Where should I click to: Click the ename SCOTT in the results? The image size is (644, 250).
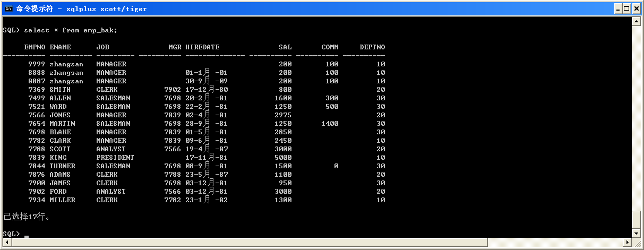tap(60, 149)
